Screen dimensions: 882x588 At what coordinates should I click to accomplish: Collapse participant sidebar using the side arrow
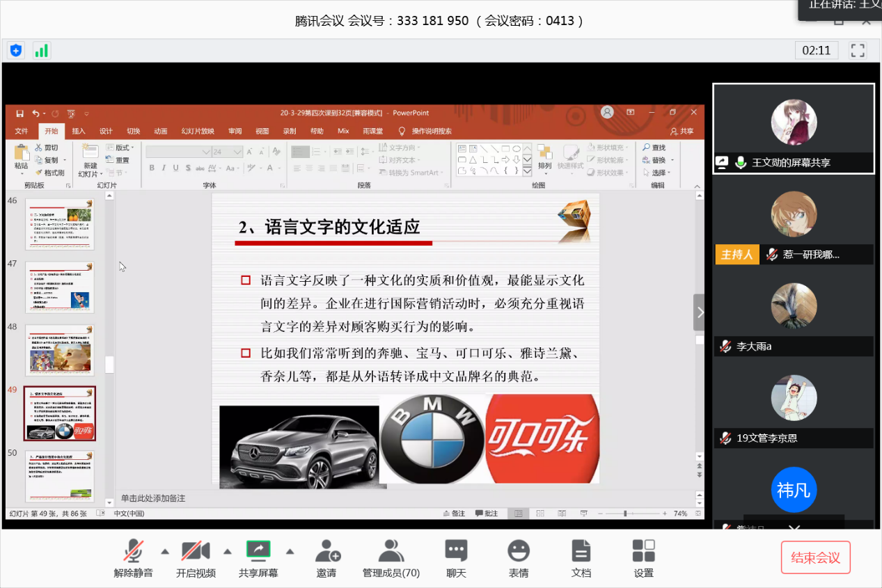699,312
